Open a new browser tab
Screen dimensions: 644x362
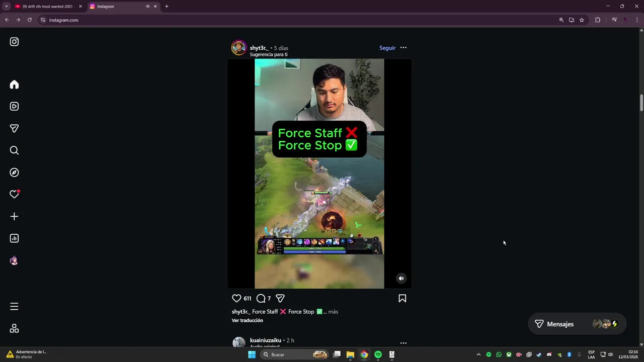tap(167, 7)
